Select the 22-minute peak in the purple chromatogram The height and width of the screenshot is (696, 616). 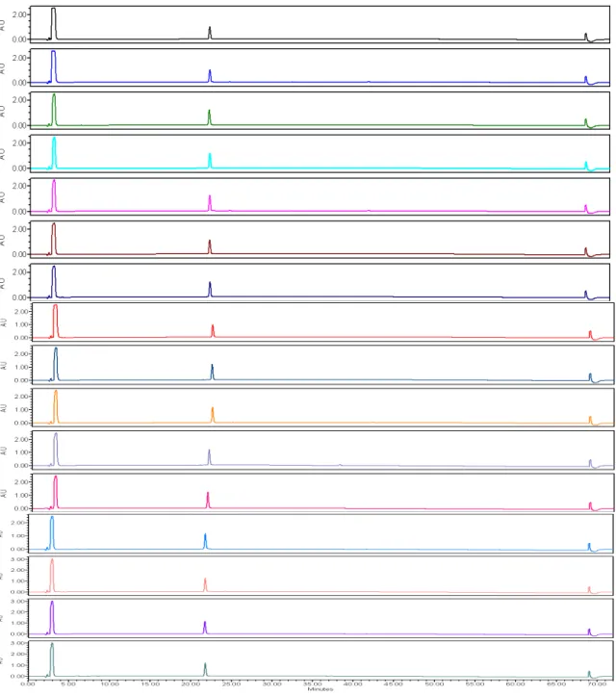click(205, 628)
